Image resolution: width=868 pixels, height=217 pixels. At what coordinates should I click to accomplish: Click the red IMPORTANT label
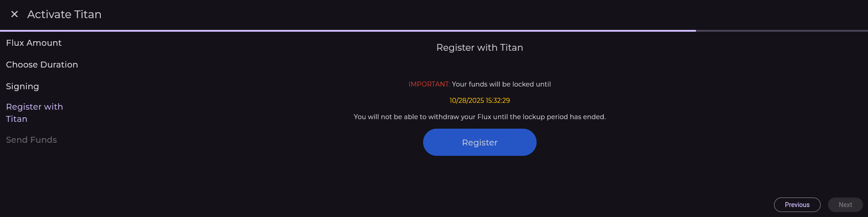point(429,84)
